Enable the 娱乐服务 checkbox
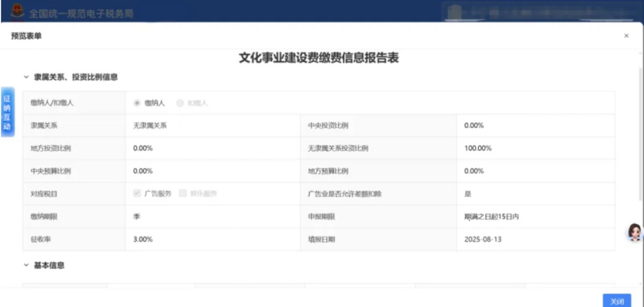The image size is (644, 307). (x=183, y=193)
